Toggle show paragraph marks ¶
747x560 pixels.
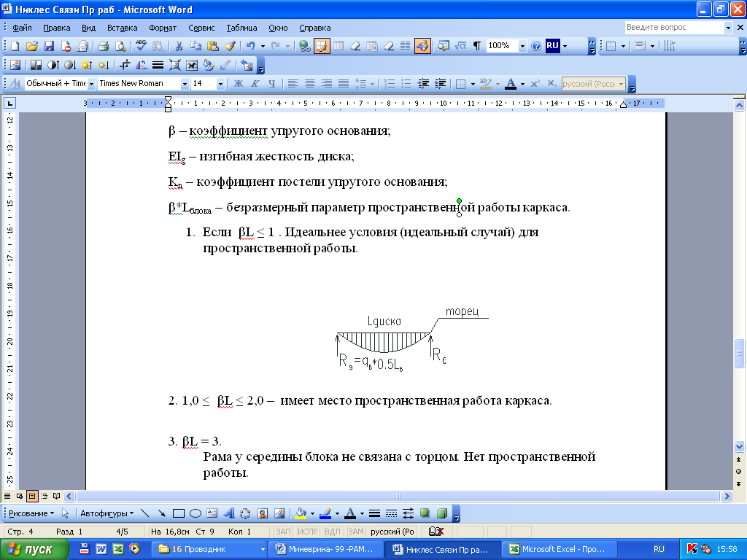477,46
